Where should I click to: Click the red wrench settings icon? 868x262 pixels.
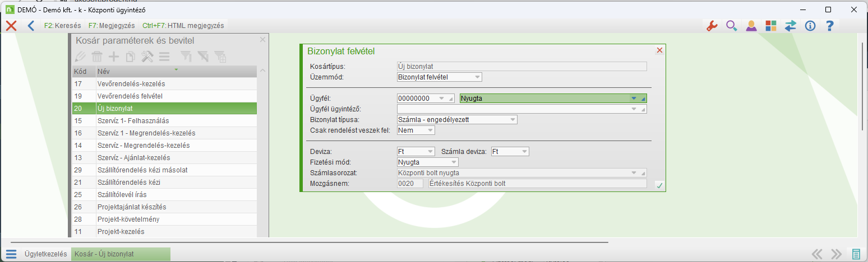[712, 26]
